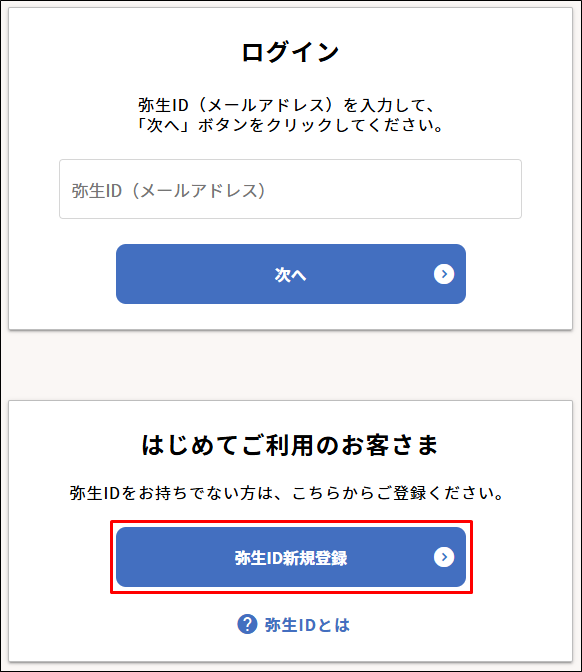582x672 pixels.
Task: Click the 次へ label text on the blue button
Action: coord(291,275)
